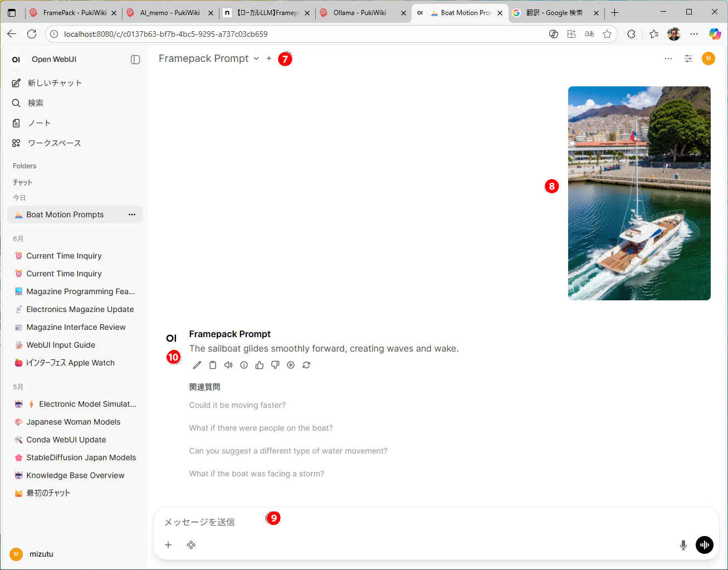This screenshot has height=570, width=728.
Task: Open options menu for Boat Motion Prompts
Action: coord(132,215)
